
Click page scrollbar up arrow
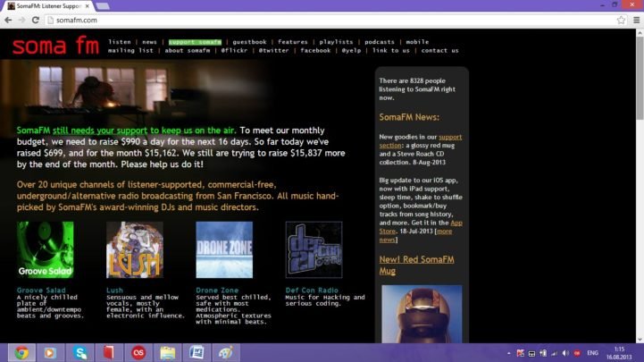click(640, 32)
